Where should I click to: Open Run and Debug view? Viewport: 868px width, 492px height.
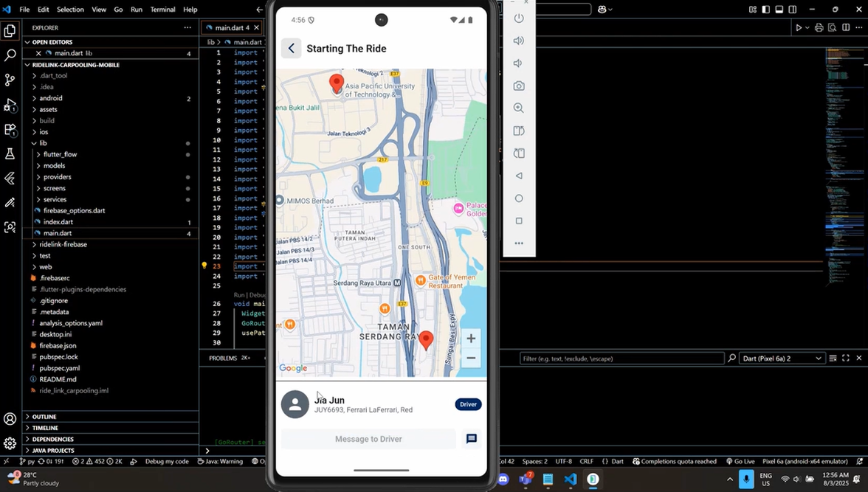pyautogui.click(x=10, y=105)
